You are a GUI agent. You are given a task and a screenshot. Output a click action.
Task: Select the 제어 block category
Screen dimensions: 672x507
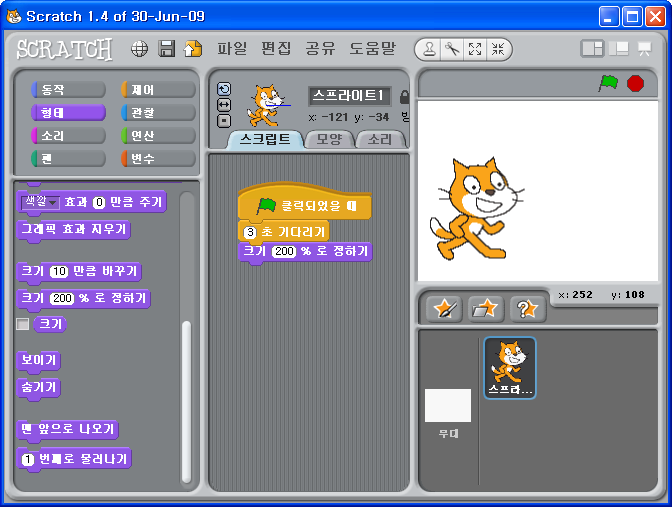pyautogui.click(x=158, y=90)
